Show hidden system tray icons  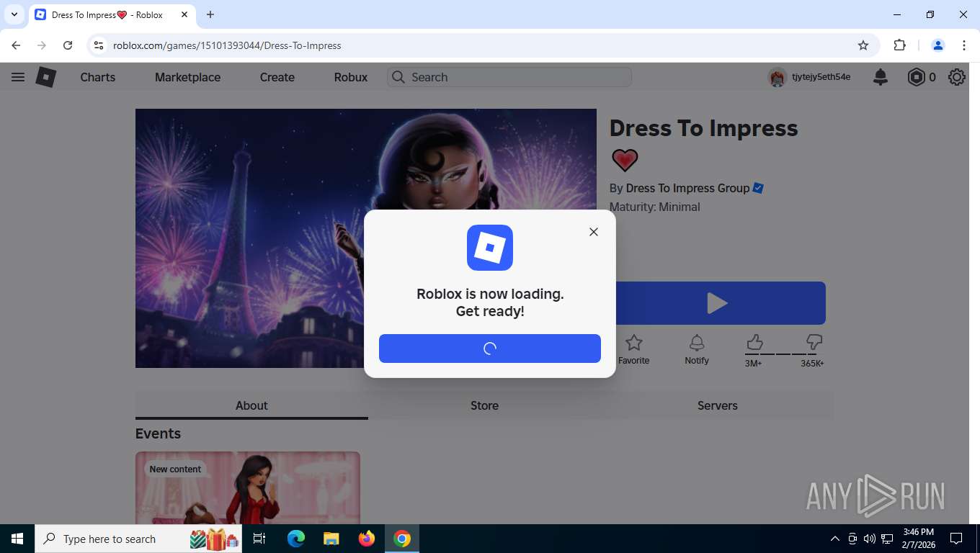click(x=835, y=539)
